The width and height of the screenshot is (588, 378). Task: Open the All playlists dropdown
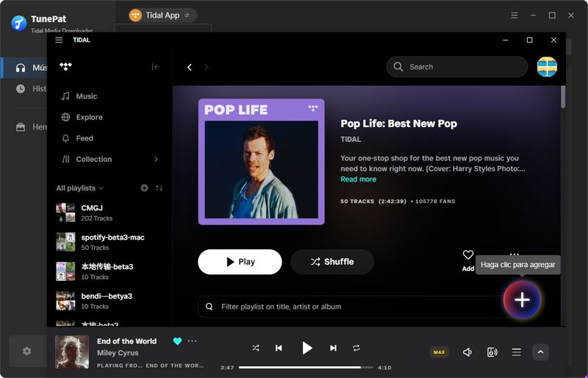click(80, 188)
